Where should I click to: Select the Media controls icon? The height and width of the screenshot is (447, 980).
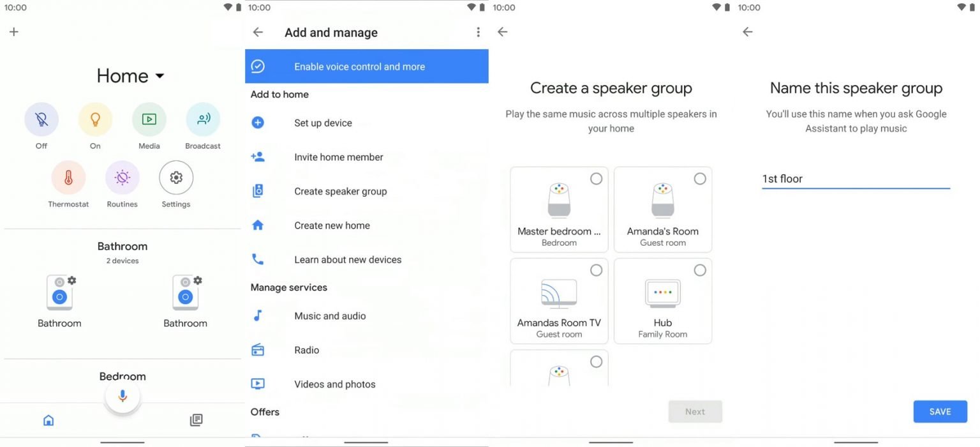tap(149, 119)
